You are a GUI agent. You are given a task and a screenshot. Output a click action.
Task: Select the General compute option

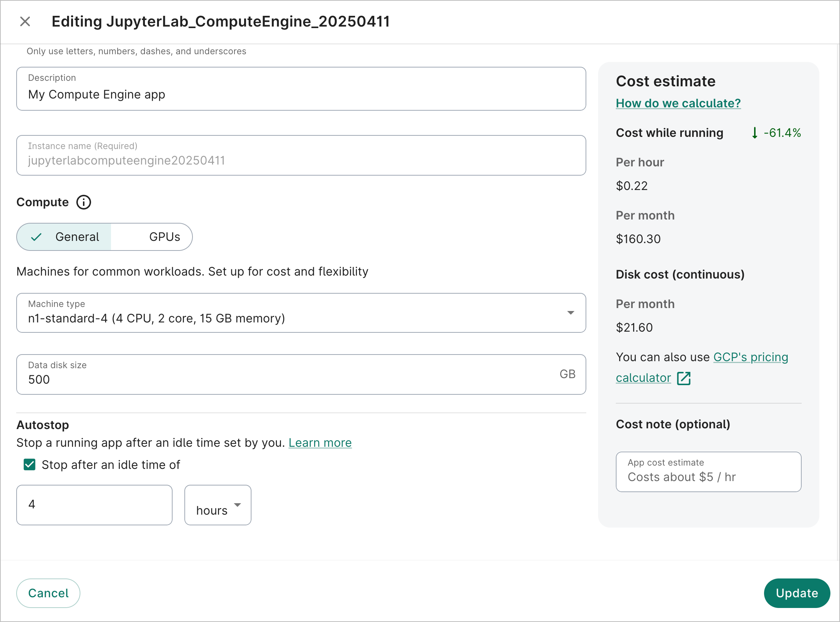click(77, 237)
